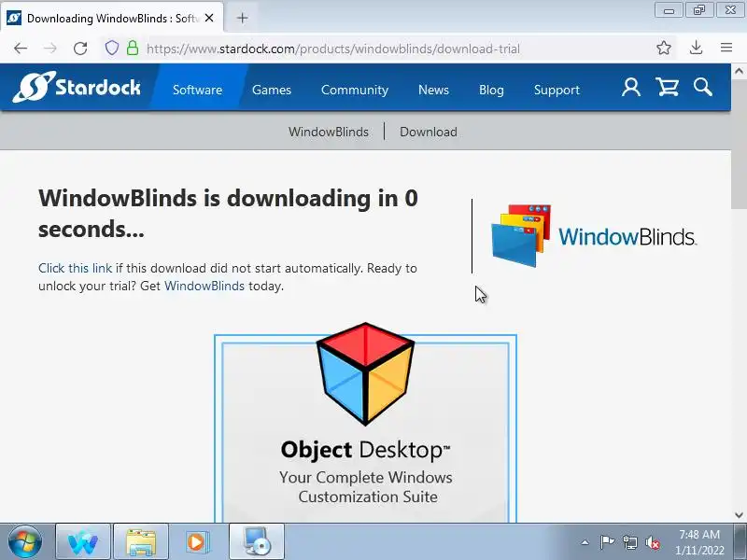Open the network status tray icon
The image size is (747, 560).
[x=629, y=542]
